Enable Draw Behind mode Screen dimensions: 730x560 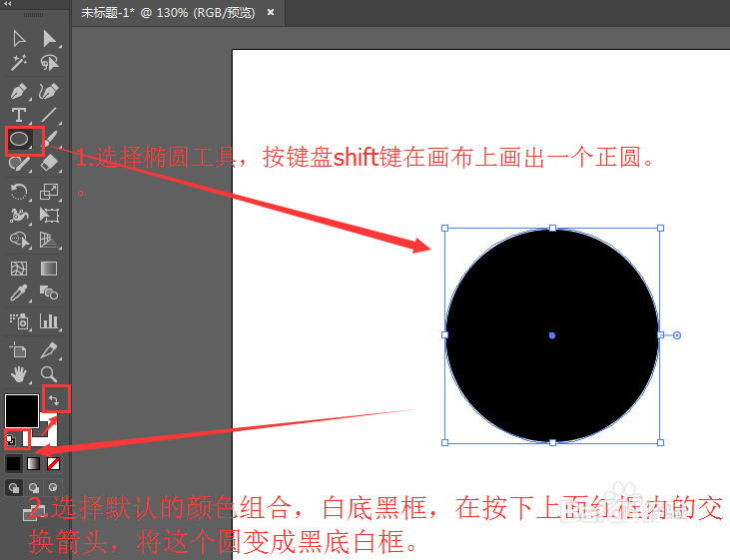tap(34, 487)
